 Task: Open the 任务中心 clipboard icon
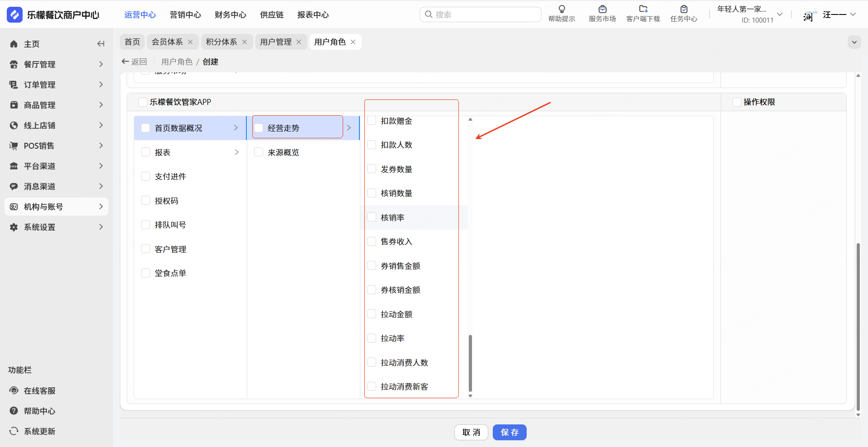point(684,9)
